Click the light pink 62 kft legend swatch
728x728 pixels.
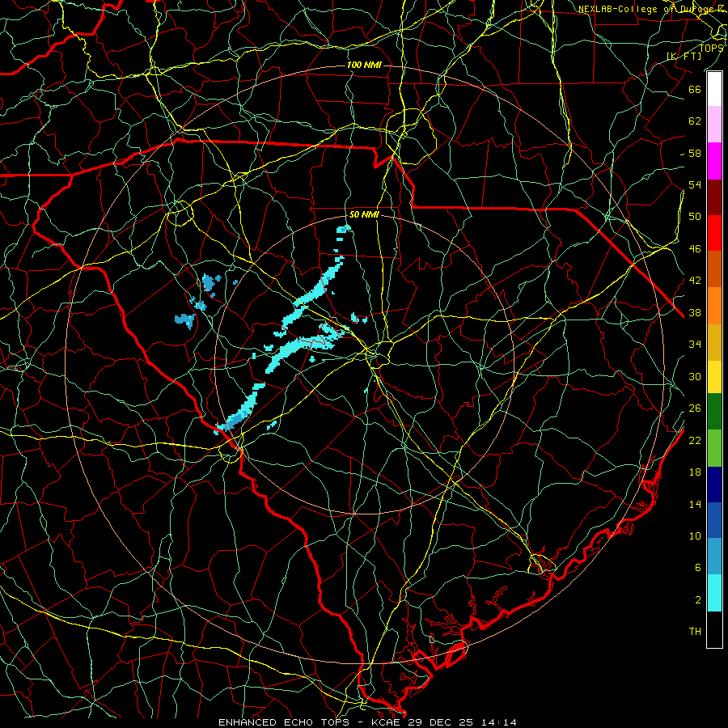click(714, 124)
